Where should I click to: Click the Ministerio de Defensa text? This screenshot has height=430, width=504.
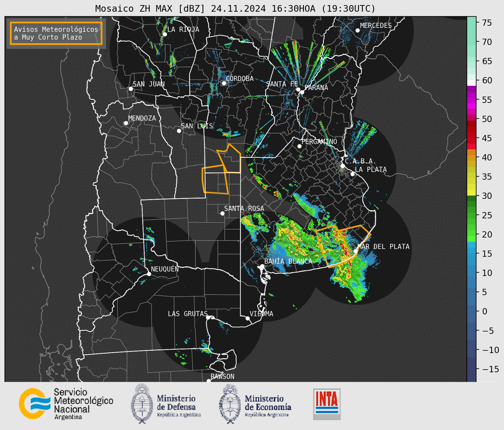(x=179, y=406)
